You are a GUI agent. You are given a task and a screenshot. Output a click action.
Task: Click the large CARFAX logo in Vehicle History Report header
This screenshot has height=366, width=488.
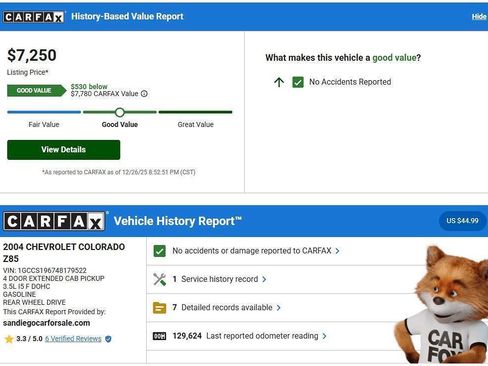[x=54, y=221]
